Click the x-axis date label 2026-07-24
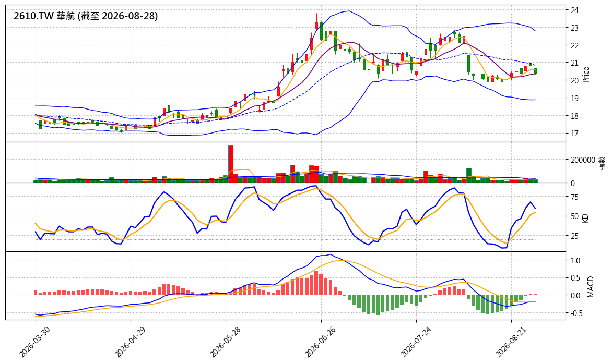The width and height of the screenshot is (612, 364). tap(415, 343)
